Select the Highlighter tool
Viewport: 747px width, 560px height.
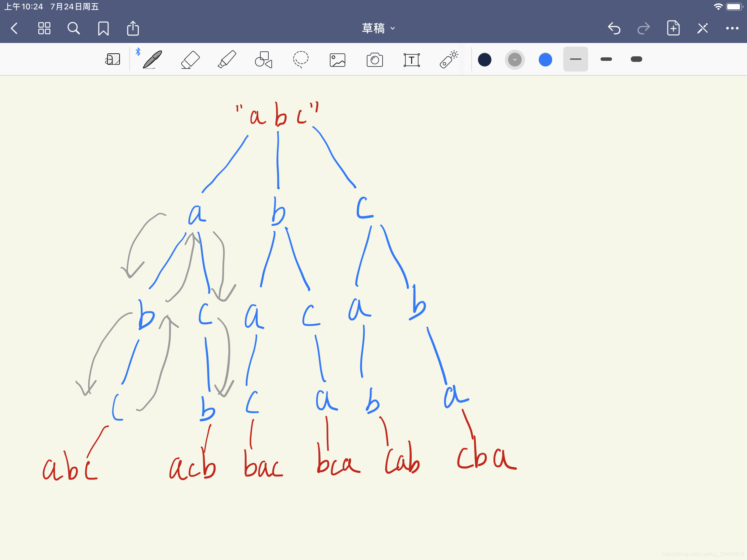click(227, 59)
